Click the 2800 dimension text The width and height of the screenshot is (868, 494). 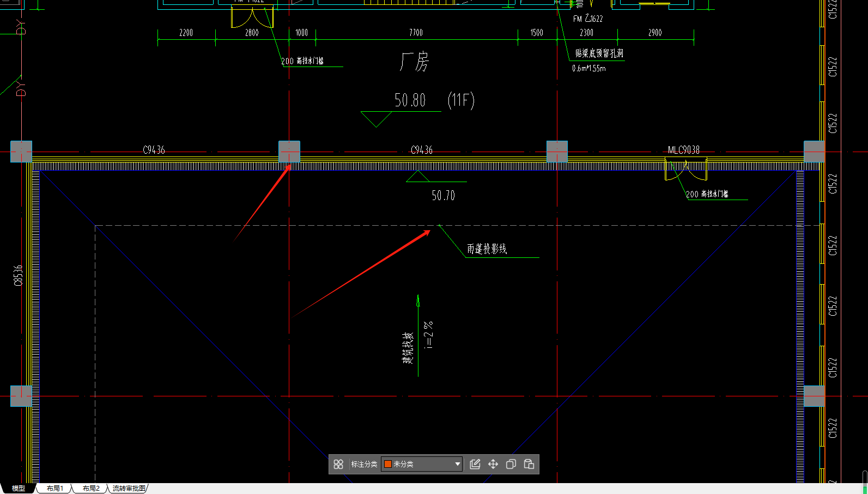click(x=252, y=33)
